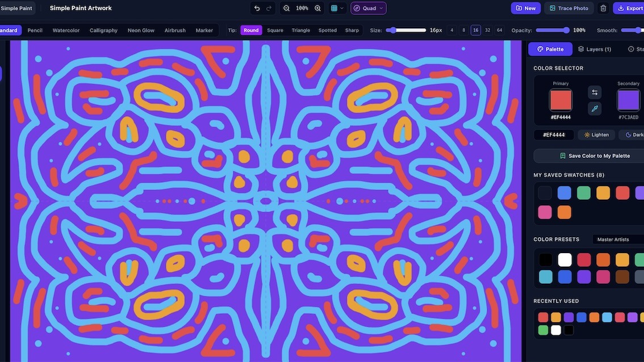Open the Palette tab
This screenshot has width=644, height=362.
(x=550, y=49)
